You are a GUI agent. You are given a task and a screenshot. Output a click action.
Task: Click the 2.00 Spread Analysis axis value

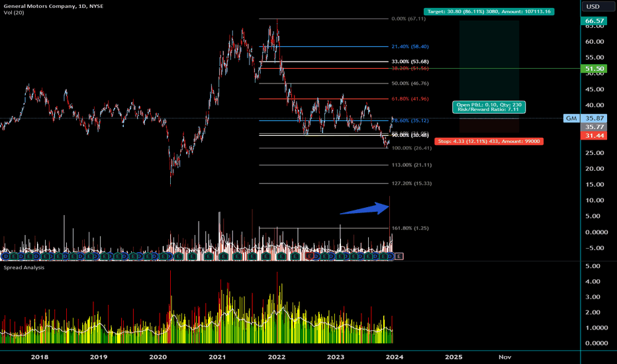(x=593, y=312)
